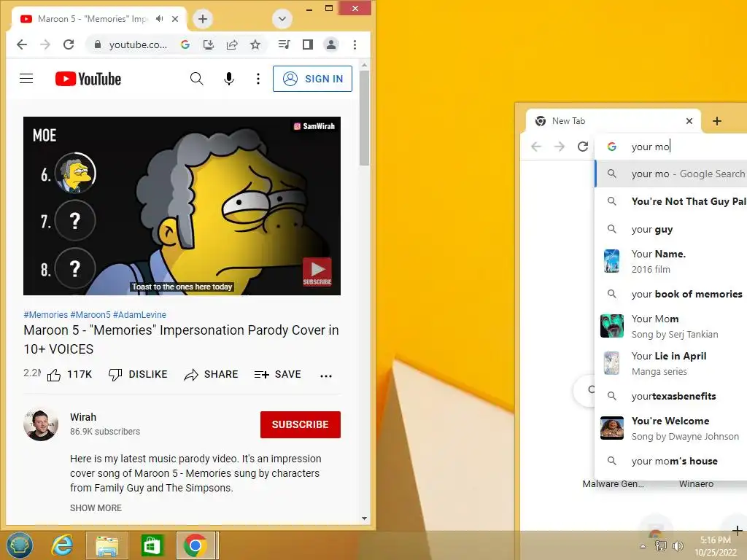Click the Google icon in YouTube address bar

[x=185, y=44]
